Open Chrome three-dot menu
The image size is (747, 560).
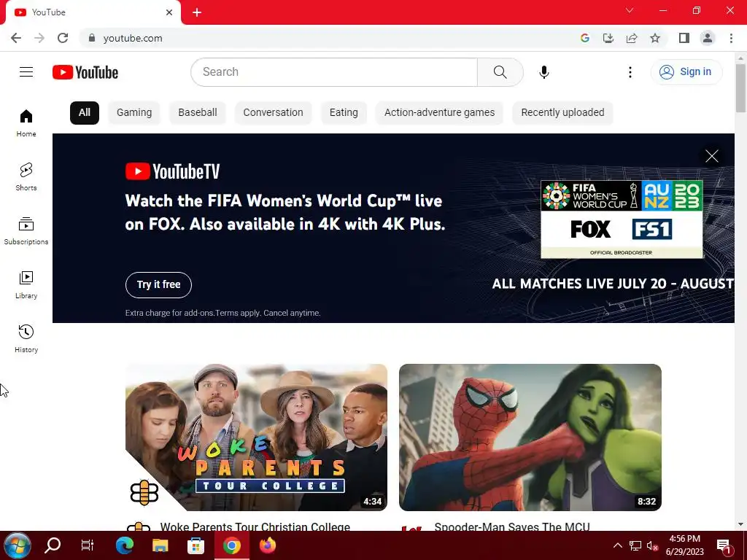click(731, 38)
